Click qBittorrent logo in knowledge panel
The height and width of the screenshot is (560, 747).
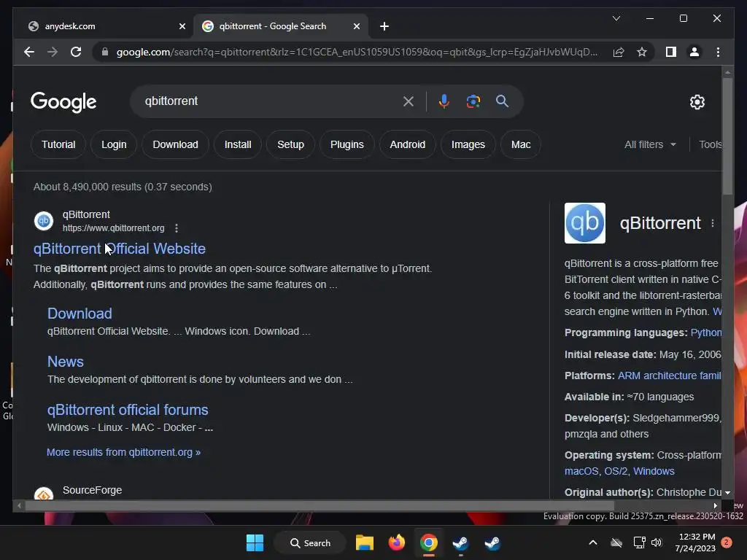coord(585,223)
